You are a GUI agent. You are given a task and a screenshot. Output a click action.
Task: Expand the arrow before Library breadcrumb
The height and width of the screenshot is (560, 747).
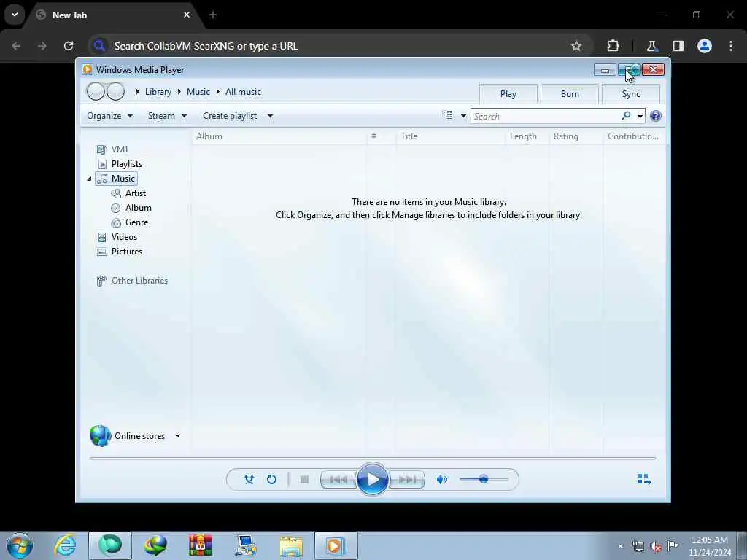pos(137,92)
